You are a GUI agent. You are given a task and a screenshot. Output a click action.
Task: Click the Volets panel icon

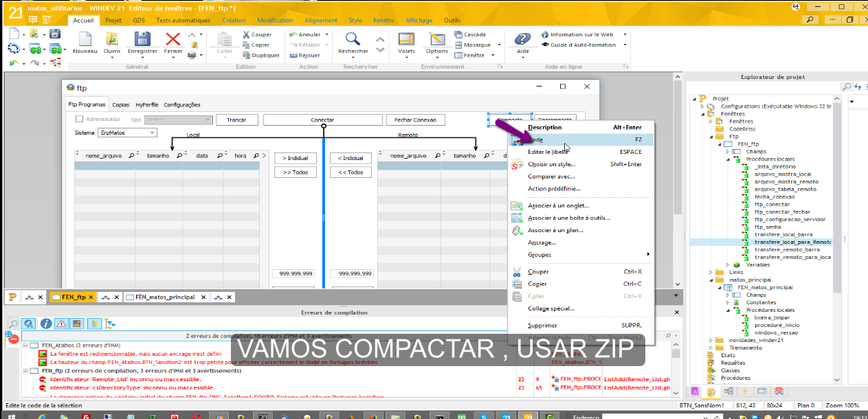click(406, 38)
